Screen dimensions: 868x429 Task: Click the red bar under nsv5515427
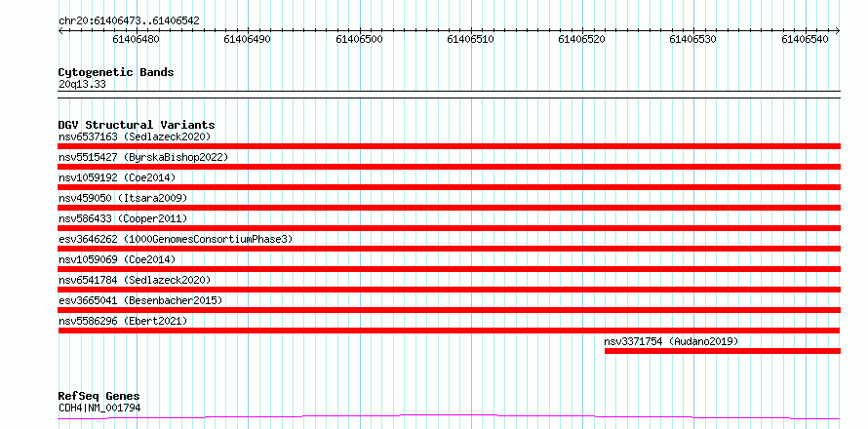coord(449,167)
